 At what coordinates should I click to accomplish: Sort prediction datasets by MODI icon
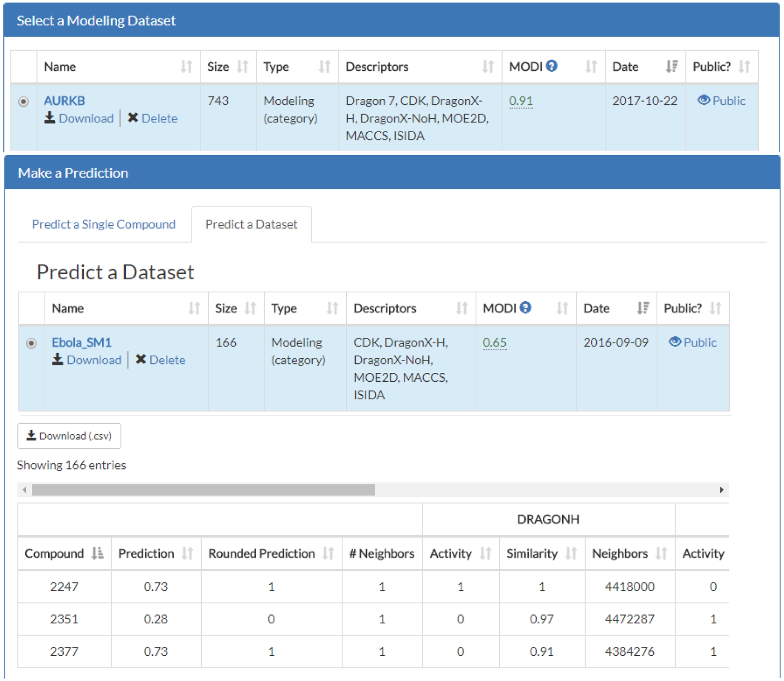pos(563,308)
